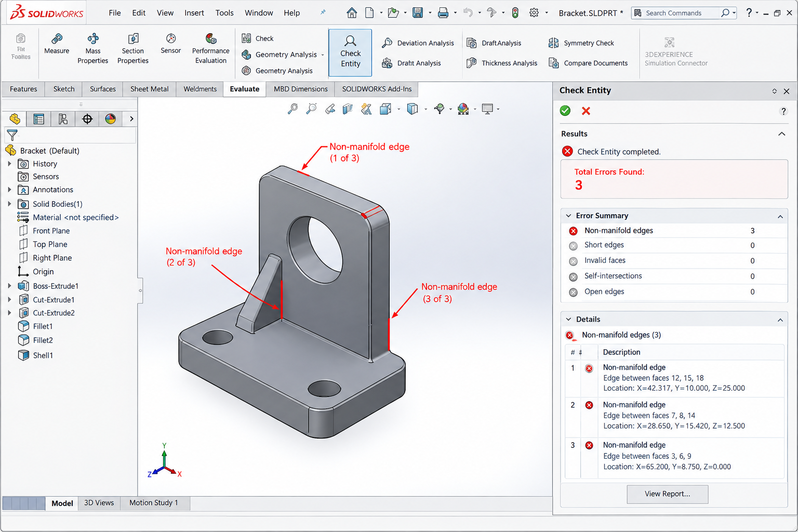Click the Home icon in title bar
The height and width of the screenshot is (532, 798).
click(352, 13)
